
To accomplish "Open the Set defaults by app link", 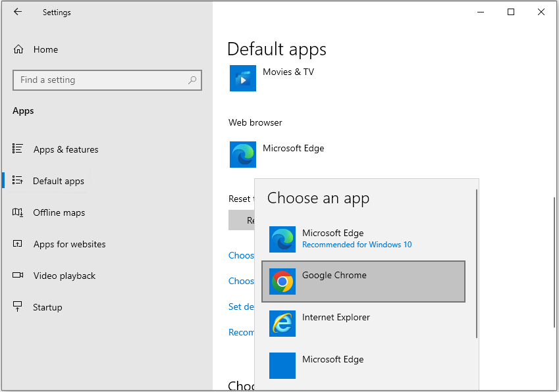I will tap(241, 306).
